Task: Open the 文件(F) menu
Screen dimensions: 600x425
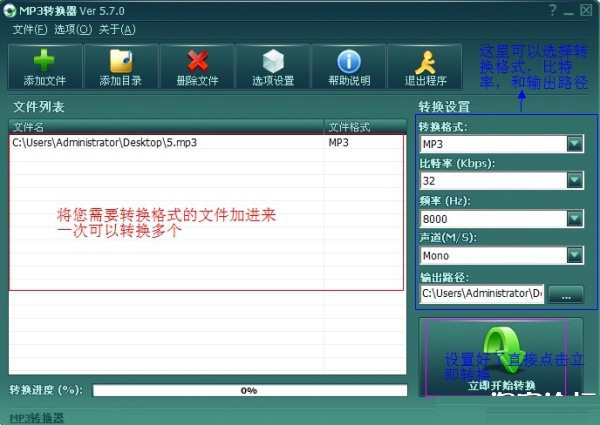Action: point(30,29)
